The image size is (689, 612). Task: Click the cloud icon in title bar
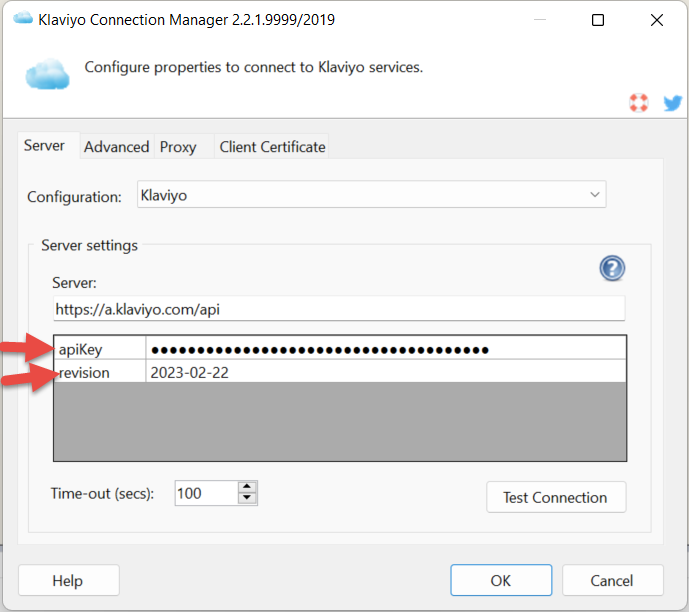23,18
